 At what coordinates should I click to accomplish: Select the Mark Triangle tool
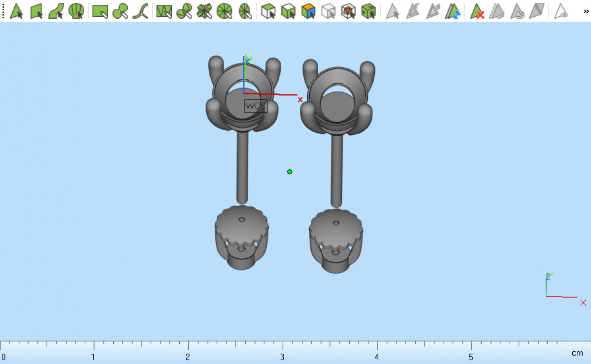[x=17, y=11]
